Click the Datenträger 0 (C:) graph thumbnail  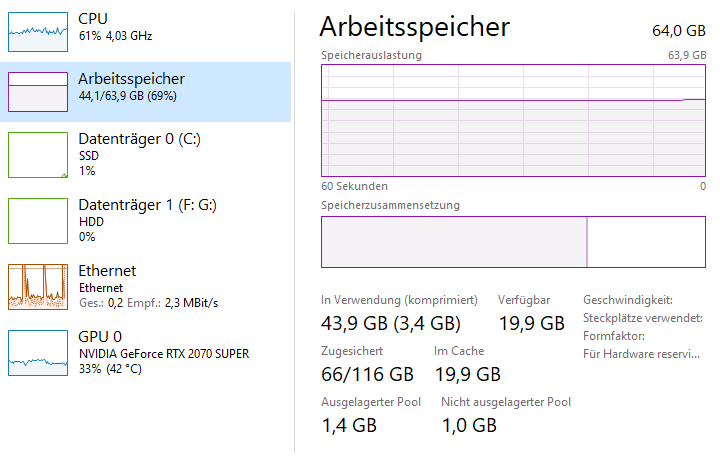pos(38,155)
